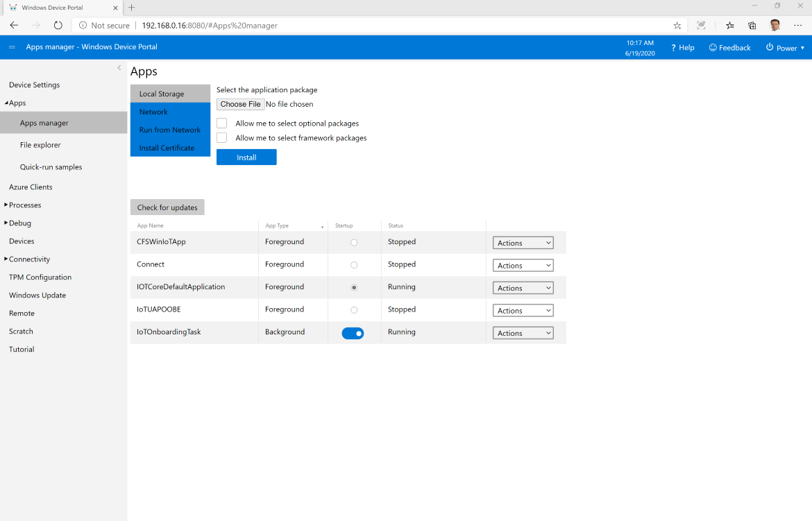Open TPM Configuration page
812x521 pixels.
40,277
